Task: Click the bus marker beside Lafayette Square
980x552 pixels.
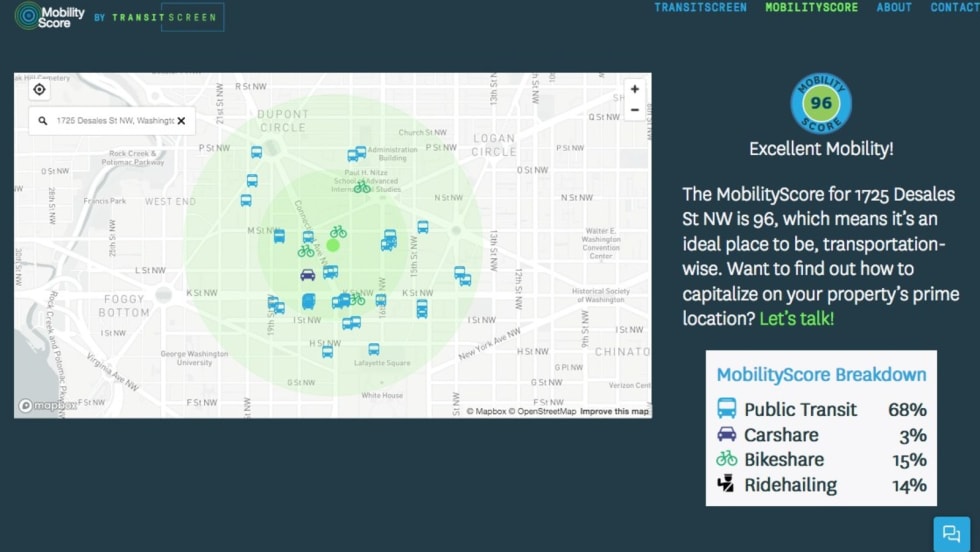Action: [x=373, y=349]
